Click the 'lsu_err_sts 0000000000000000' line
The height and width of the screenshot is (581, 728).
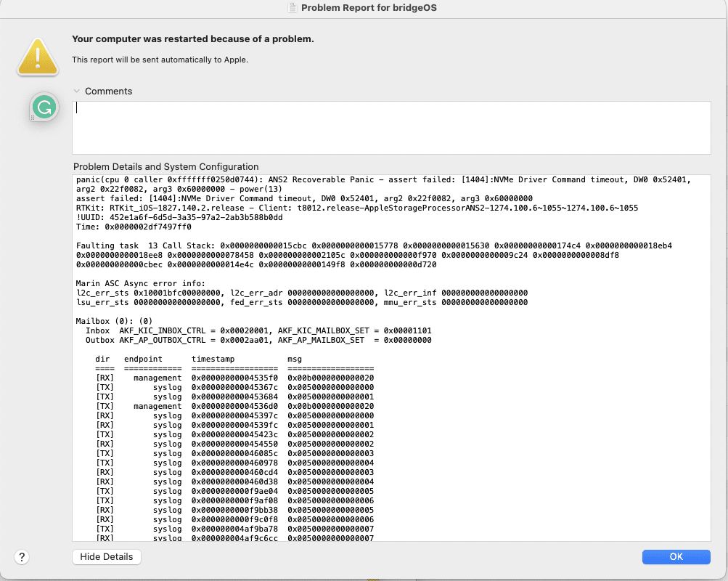(302, 302)
